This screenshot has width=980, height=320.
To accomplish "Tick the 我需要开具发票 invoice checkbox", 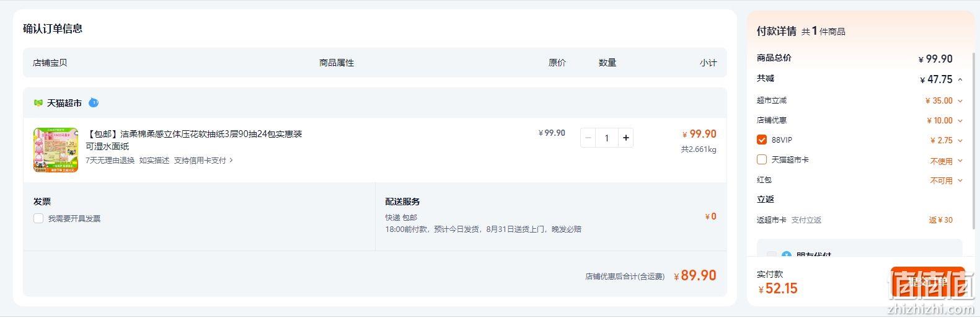I will pyautogui.click(x=38, y=218).
